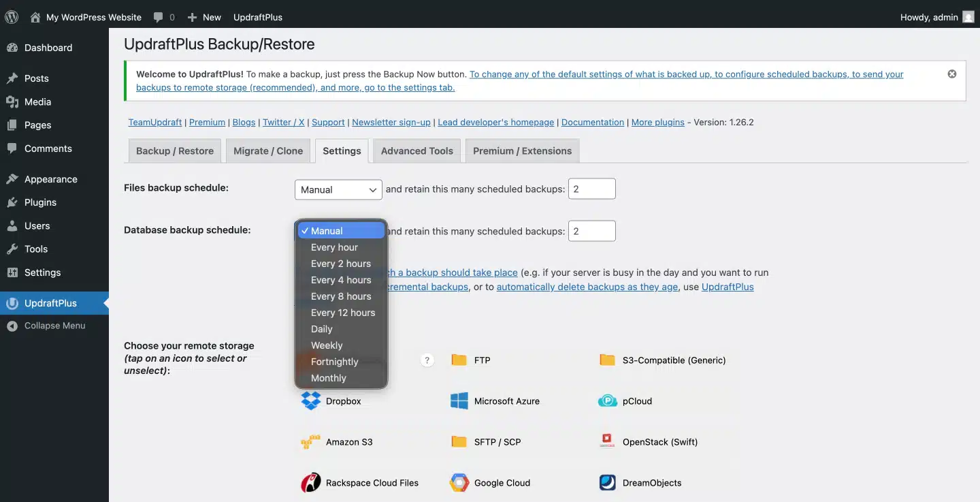Screen dimensions: 980x502
Task: Choose Every 12 hours from the schedule list
Action: click(341, 313)
